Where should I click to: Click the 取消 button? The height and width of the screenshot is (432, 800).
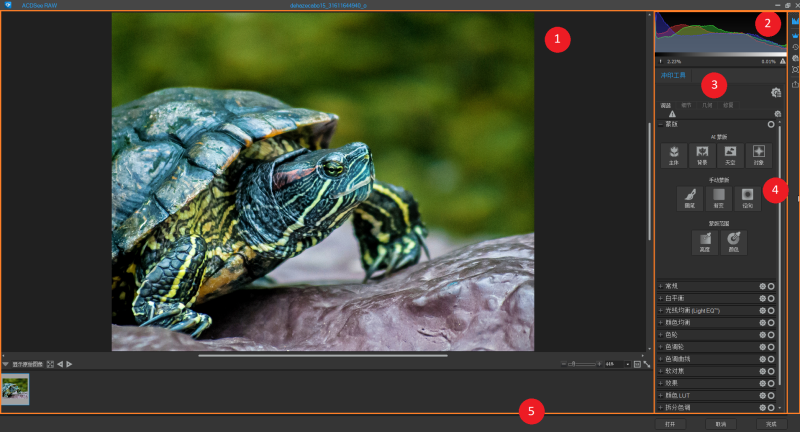tap(719, 424)
